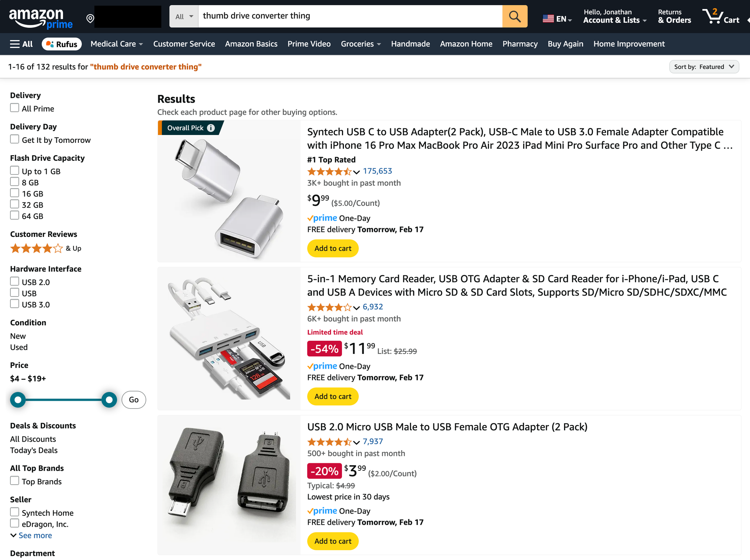Click the Rufus button icon in nav bar
Viewport: 750px width, 560px height.
click(61, 43)
